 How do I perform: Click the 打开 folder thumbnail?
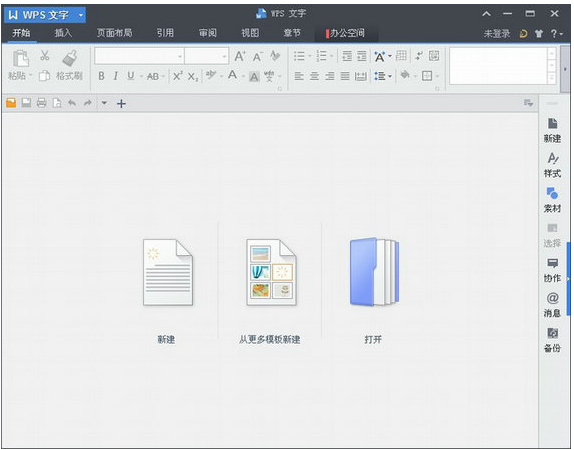pyautogui.click(x=374, y=271)
